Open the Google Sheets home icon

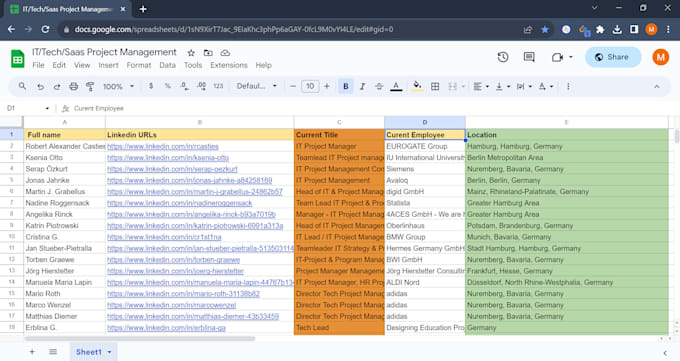point(17,59)
